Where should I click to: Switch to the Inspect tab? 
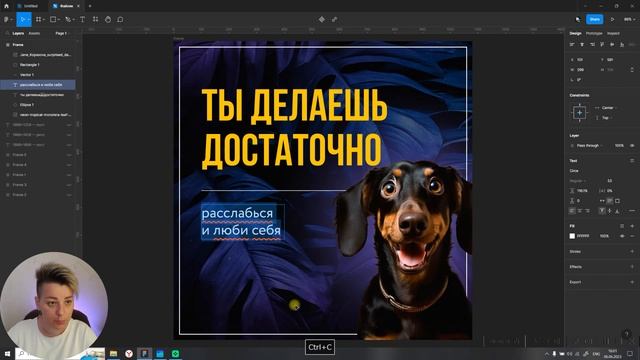coord(613,33)
